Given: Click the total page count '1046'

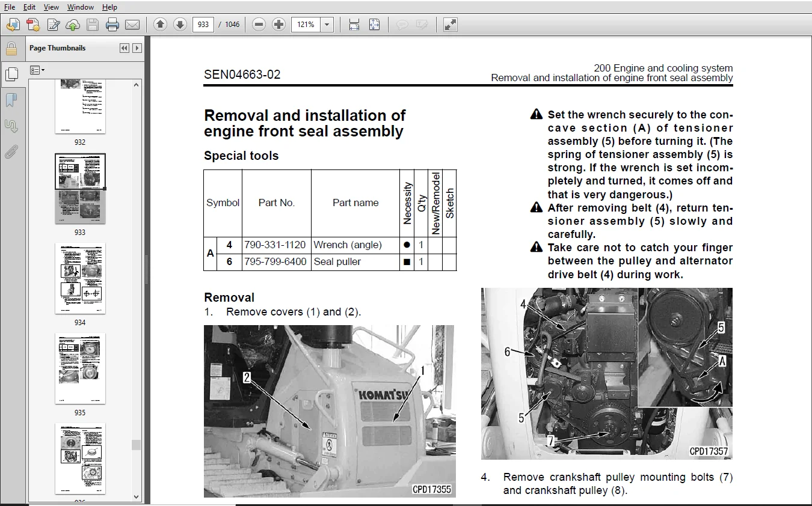Looking at the screenshot, I should pyautogui.click(x=232, y=25).
